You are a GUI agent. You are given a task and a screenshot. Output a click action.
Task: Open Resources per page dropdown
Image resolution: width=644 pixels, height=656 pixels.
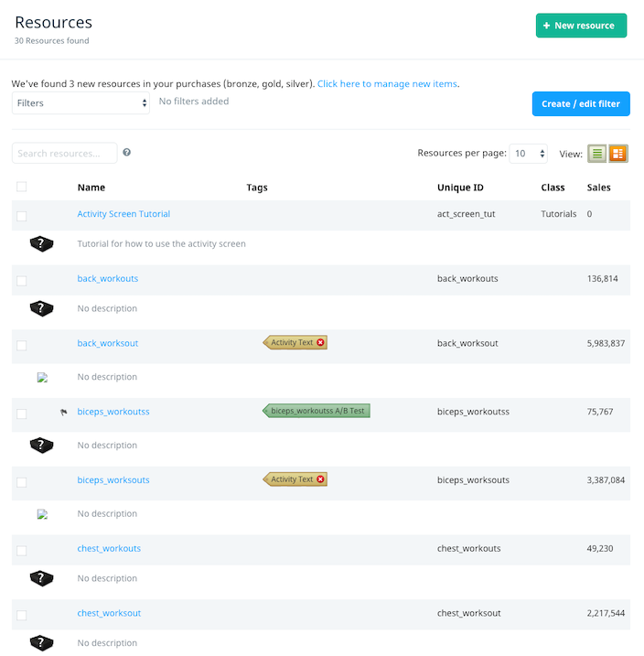pyautogui.click(x=528, y=153)
